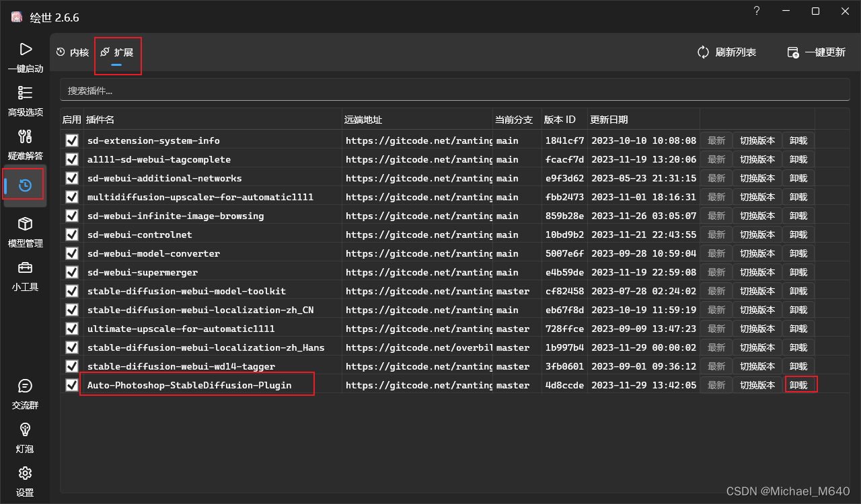Viewport: 861px width, 504px height.
Task: Open 小工具 toolbox icon
Action: click(x=25, y=267)
